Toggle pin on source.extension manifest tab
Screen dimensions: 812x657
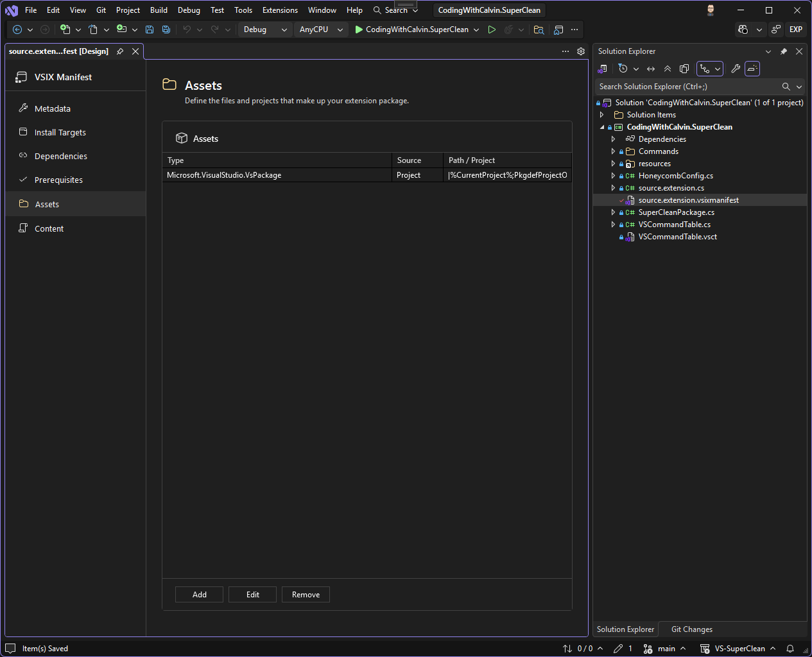click(x=120, y=51)
